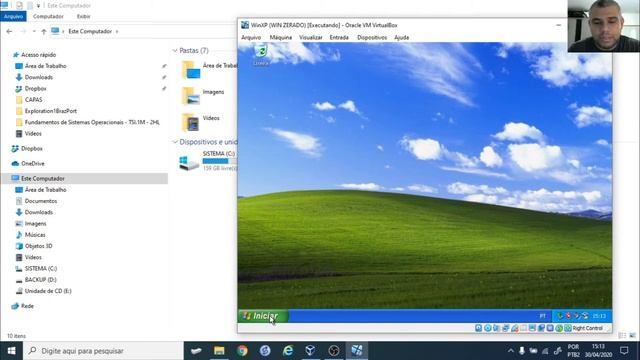640x360 pixels.
Task: Open Internet Explorer from the taskbar
Action: tap(288, 351)
